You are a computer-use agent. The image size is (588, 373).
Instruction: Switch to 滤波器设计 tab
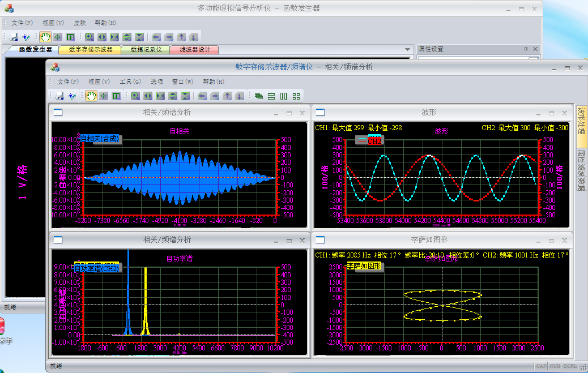(x=195, y=49)
